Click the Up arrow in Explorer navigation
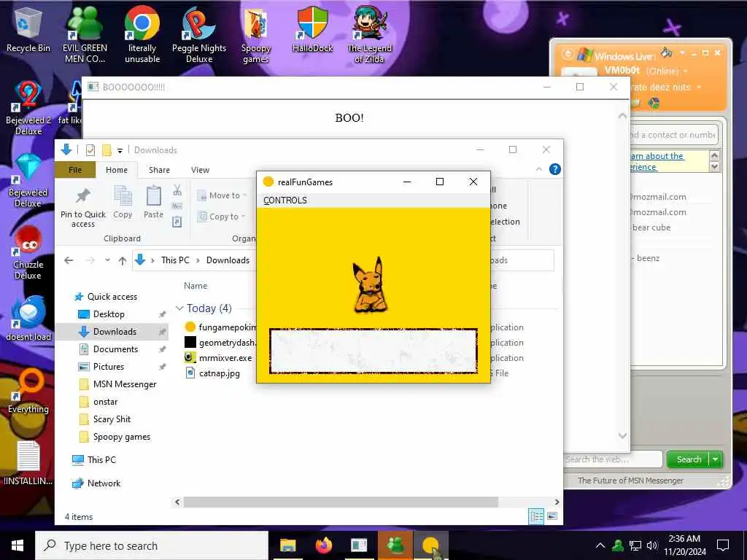Viewport: 747px width, 560px height. tap(123, 260)
